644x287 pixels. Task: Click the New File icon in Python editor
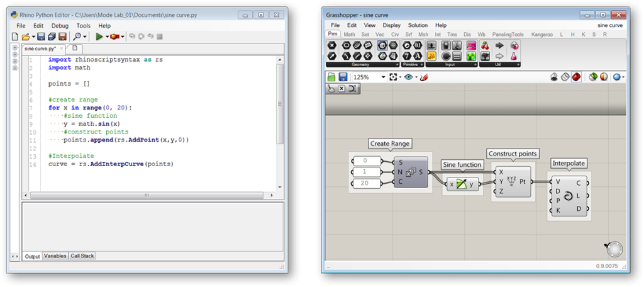pyautogui.click(x=17, y=37)
